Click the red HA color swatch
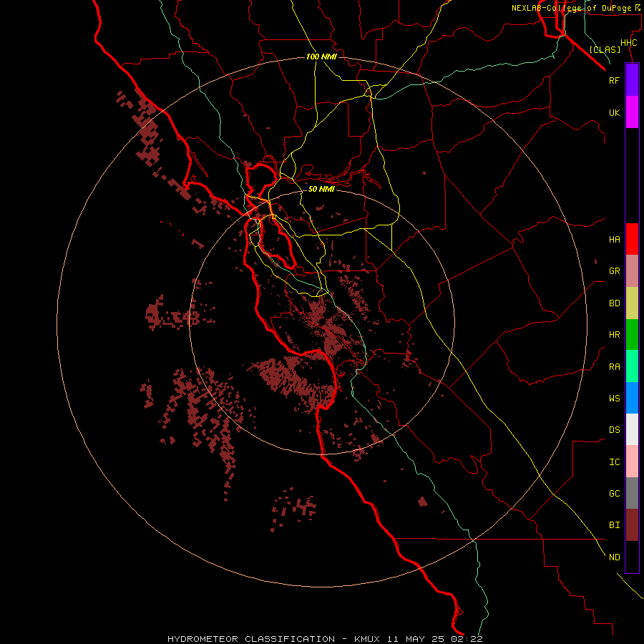This screenshot has width=644, height=644. click(x=632, y=239)
